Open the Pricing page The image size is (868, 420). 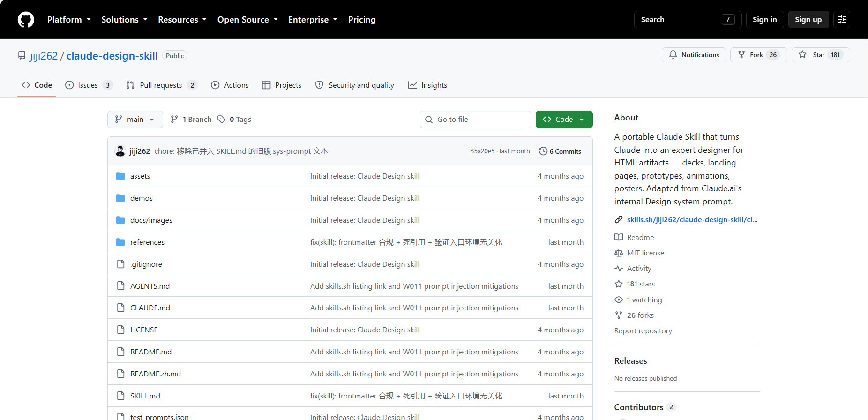tap(362, 20)
